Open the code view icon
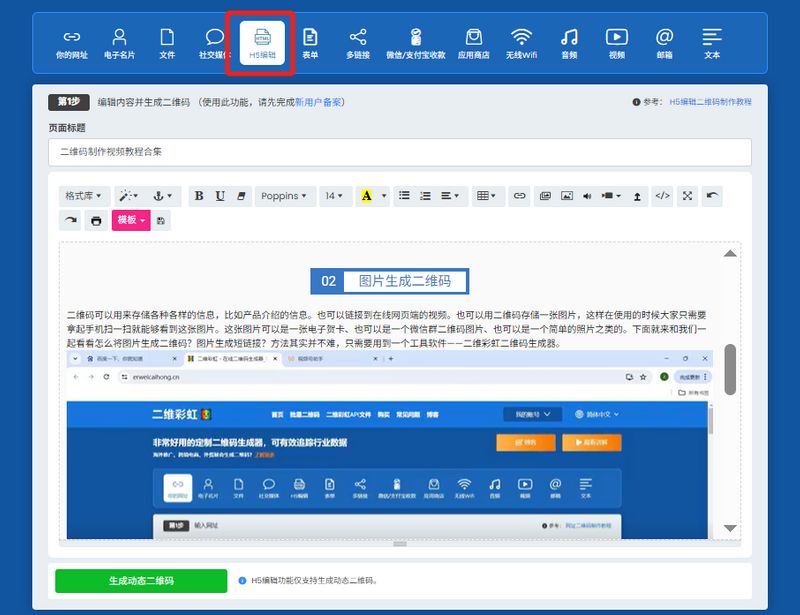This screenshot has height=615, width=800. coord(662,196)
